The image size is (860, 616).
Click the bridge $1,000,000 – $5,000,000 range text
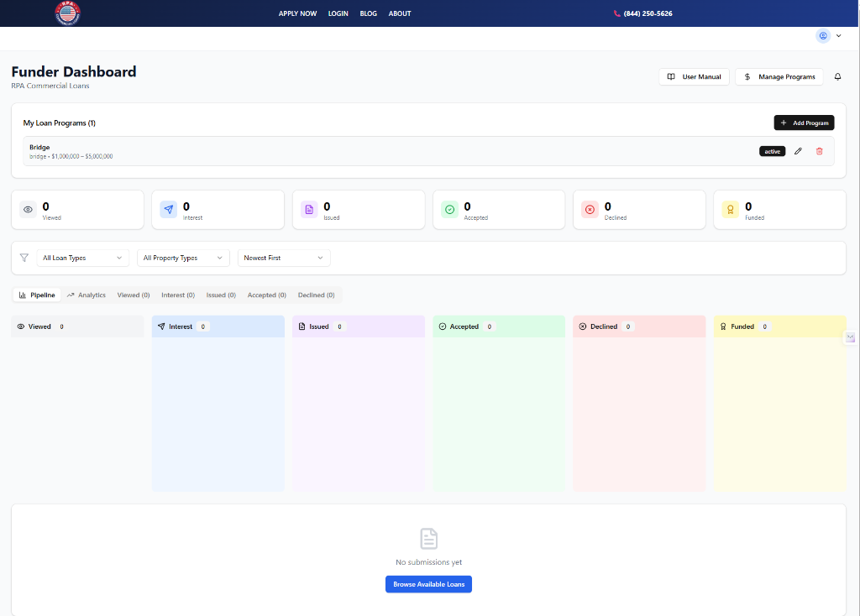click(71, 157)
